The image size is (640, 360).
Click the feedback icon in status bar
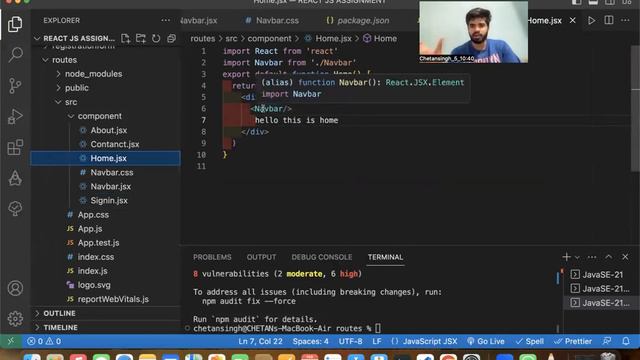(x=607, y=341)
